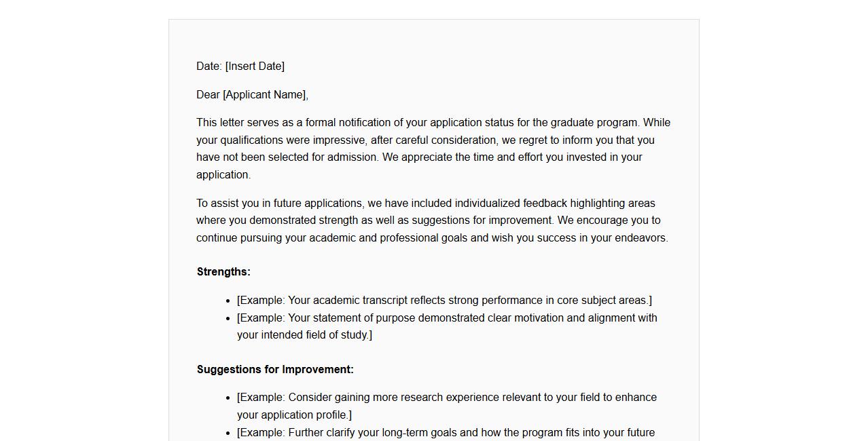
Task: Click the word "Date:" label
Action: [209, 66]
